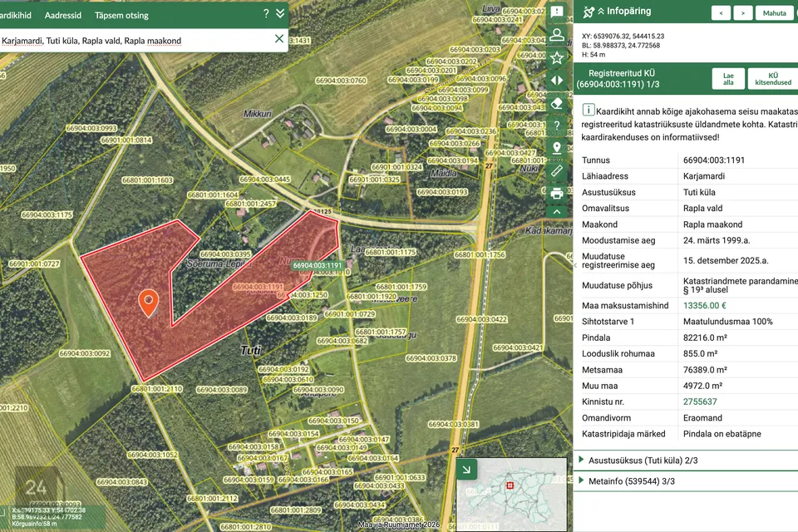
Task: Collapse overview minimap with arrow button
Action: (x=466, y=470)
